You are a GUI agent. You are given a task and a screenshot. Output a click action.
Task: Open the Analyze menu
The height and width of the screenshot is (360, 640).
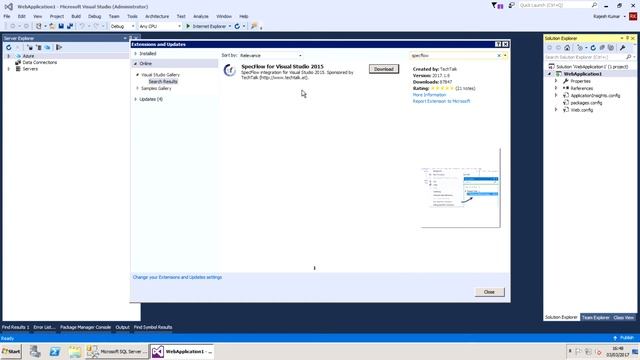pos(200,16)
